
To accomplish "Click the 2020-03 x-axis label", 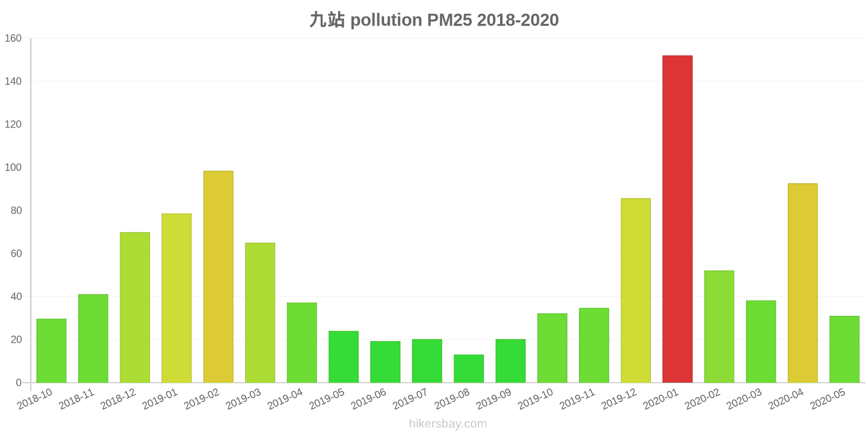I will (744, 399).
